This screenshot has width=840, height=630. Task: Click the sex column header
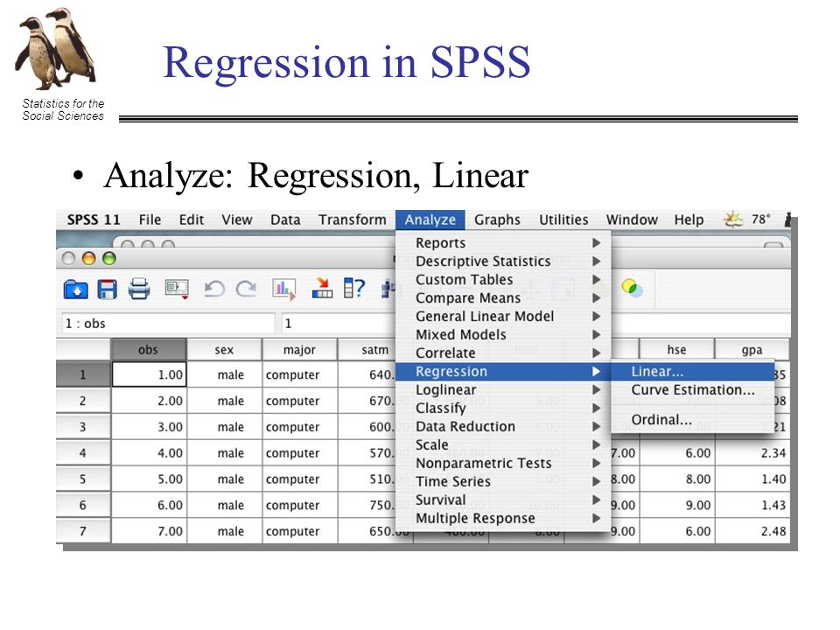[x=224, y=350]
